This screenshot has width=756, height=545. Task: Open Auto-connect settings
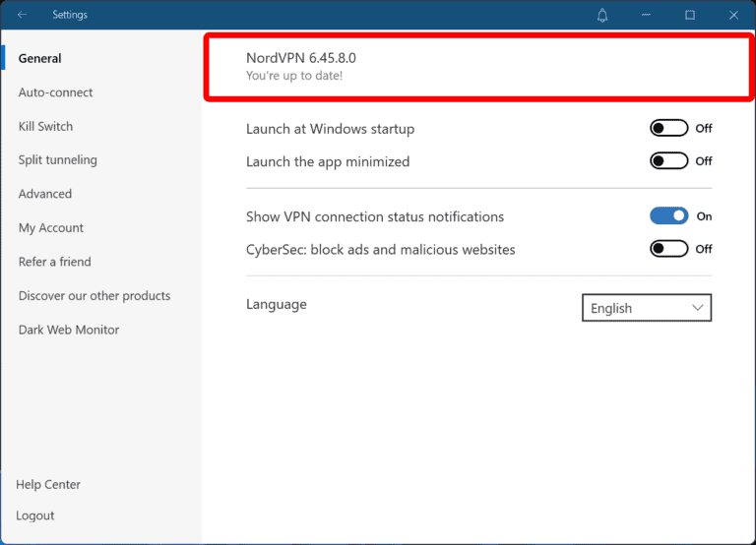pos(55,92)
